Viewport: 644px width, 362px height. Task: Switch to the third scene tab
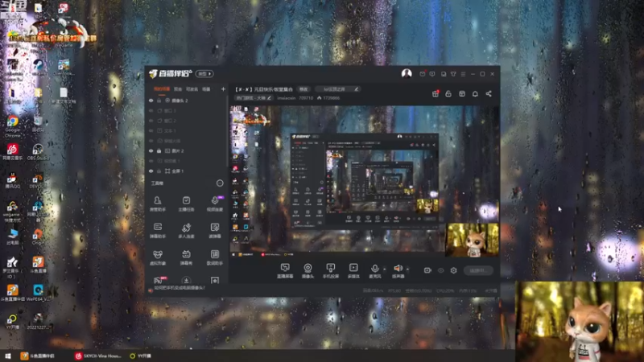click(192, 89)
